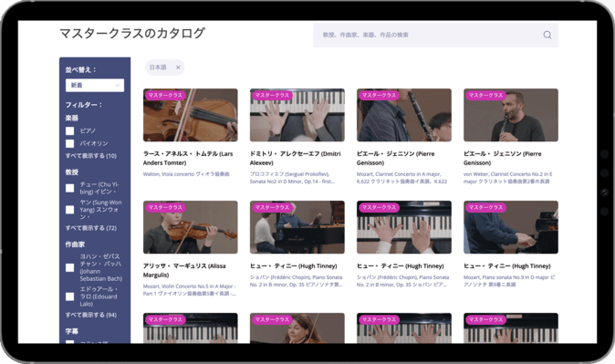Open Alissa Margulis violin thumbnail
The width and height of the screenshot is (615, 364).
click(x=190, y=227)
